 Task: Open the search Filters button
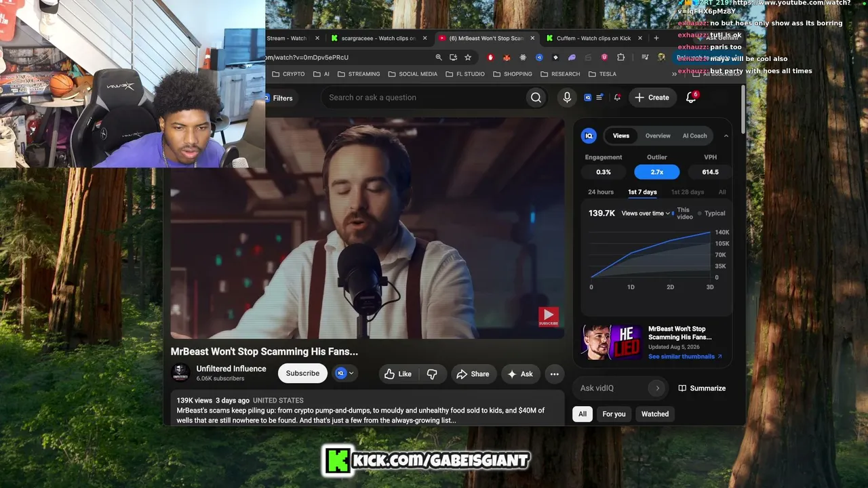coord(279,98)
